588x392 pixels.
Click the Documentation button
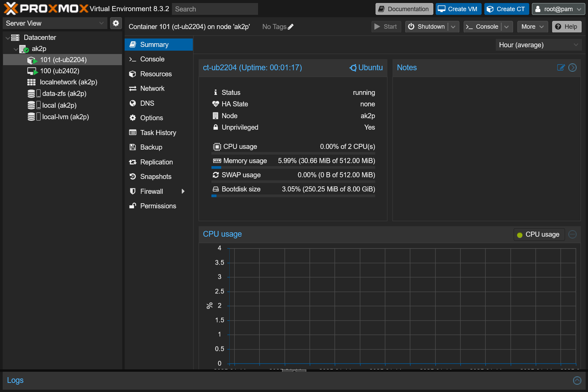tap(404, 9)
